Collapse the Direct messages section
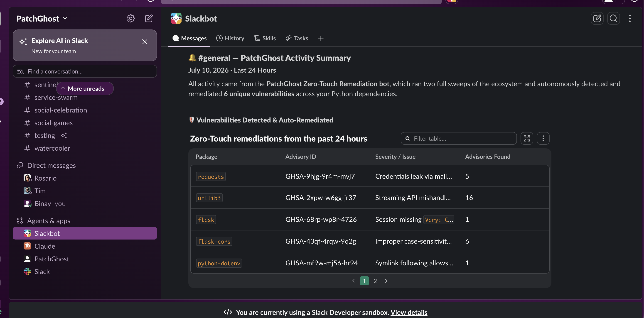This screenshot has height=318, width=644. (51, 165)
